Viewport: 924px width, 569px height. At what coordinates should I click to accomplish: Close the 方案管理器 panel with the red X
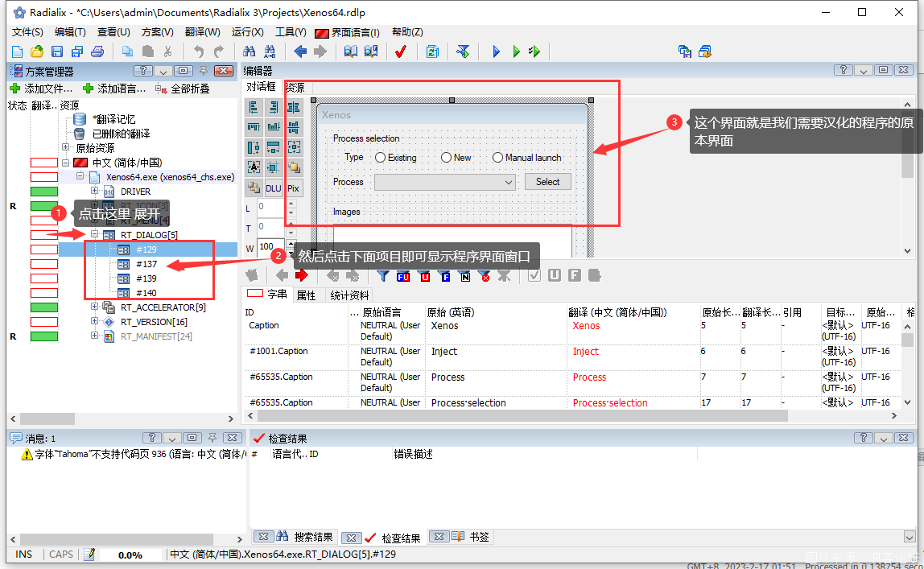click(223, 71)
